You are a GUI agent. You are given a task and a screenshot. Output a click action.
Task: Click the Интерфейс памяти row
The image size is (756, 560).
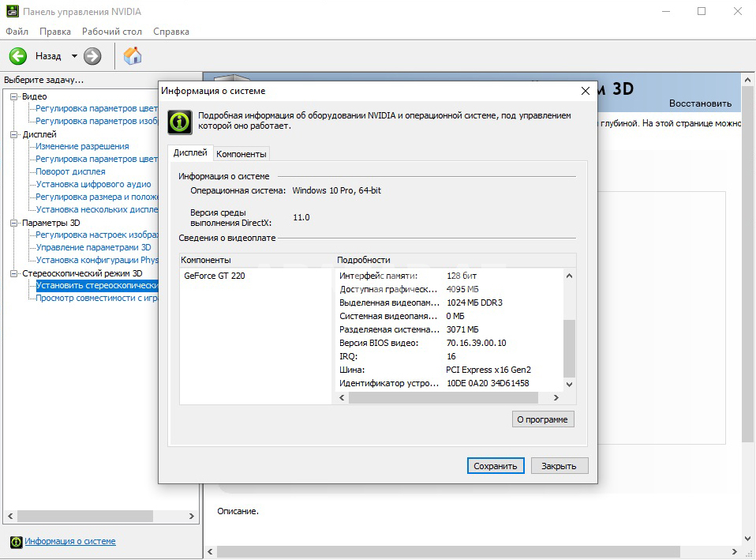coord(449,276)
